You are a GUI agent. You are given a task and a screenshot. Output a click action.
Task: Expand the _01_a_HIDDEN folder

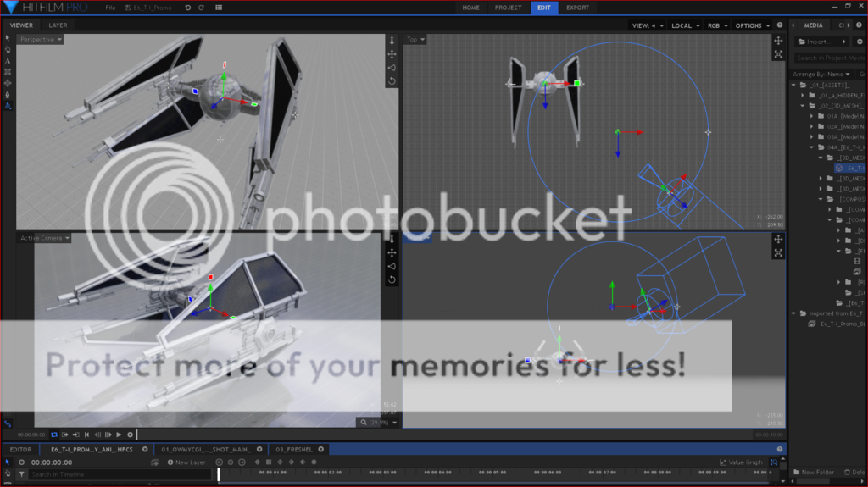(x=803, y=95)
